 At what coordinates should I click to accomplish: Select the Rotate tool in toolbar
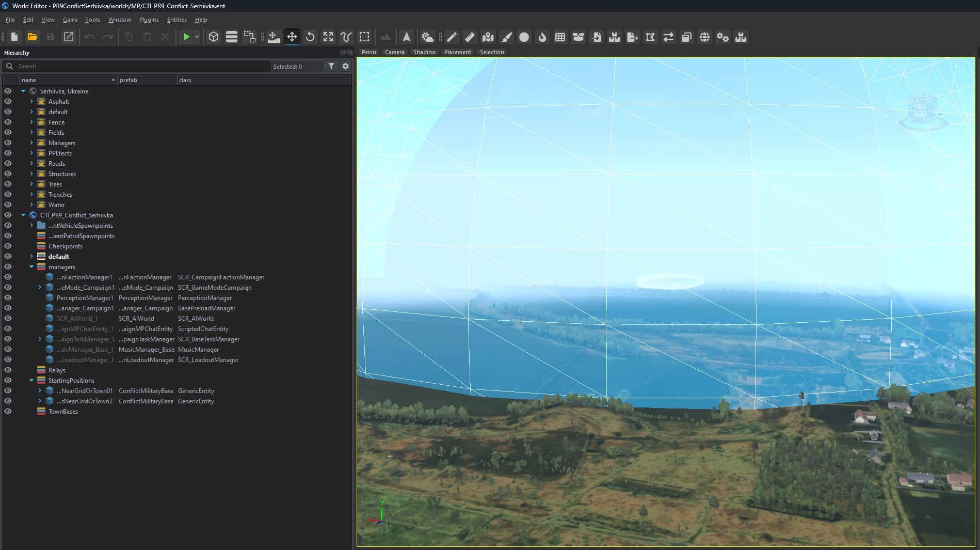(310, 37)
